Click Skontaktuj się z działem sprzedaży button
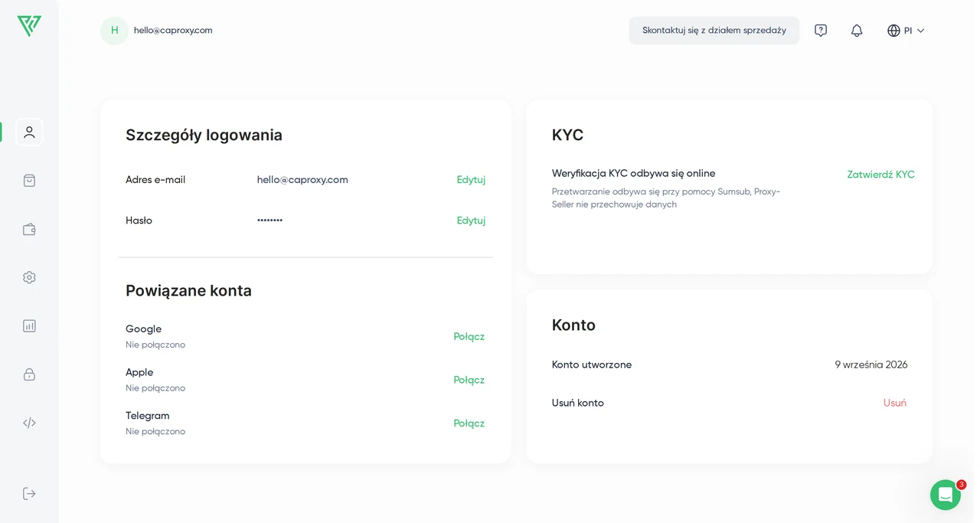Viewport: 980px width, 523px height. click(x=714, y=31)
